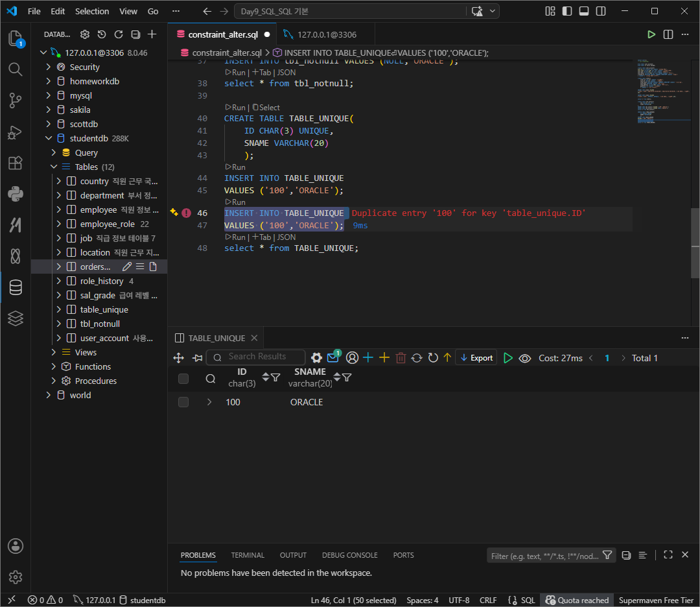Open the Explorer view in activity bar
This screenshot has height=607, width=700.
coord(16,38)
